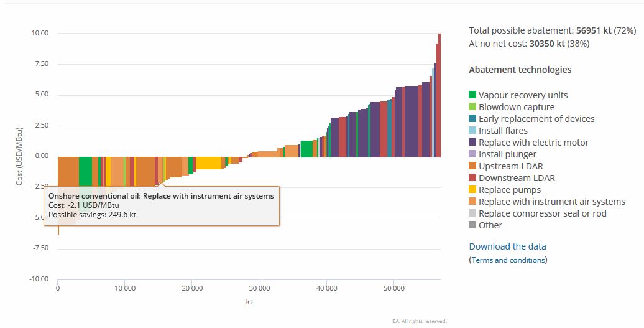Toggle the Upstream LDAR legend entry
This screenshot has height=328, width=644.
(510, 166)
